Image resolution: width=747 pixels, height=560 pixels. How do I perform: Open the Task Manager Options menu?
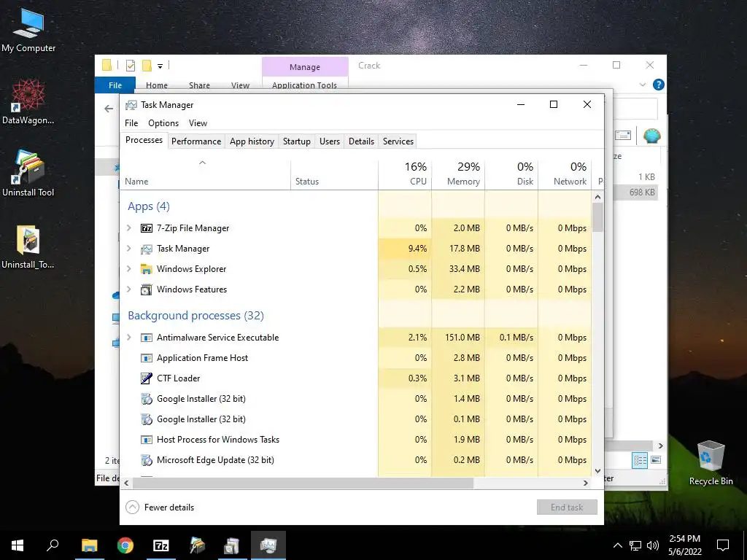(163, 123)
